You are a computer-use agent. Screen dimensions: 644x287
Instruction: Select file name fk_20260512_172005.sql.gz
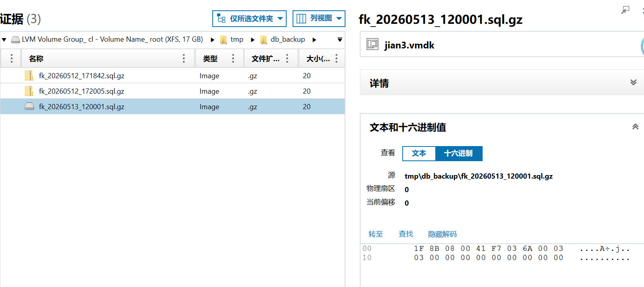[x=81, y=91]
